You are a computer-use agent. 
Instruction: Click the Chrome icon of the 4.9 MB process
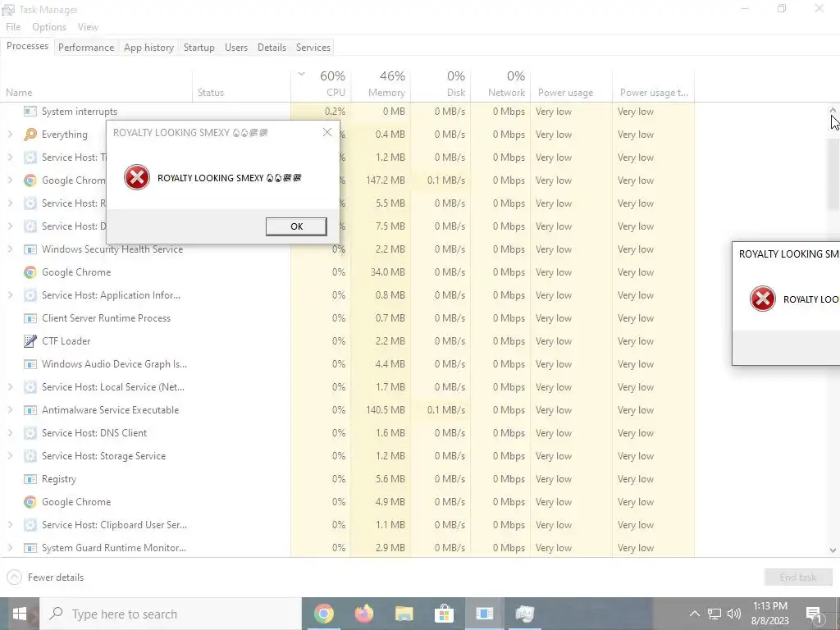pyautogui.click(x=30, y=502)
